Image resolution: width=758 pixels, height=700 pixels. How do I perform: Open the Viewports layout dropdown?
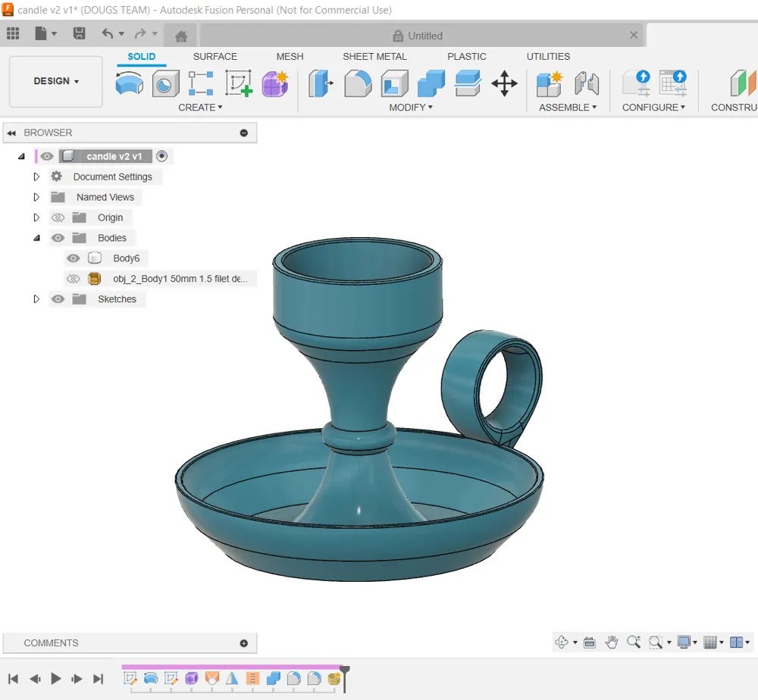[747, 642]
